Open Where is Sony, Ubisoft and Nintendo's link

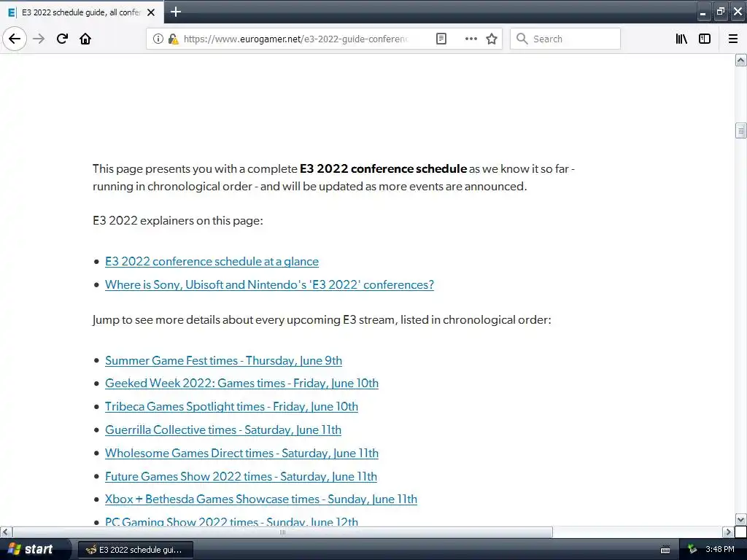pos(270,285)
